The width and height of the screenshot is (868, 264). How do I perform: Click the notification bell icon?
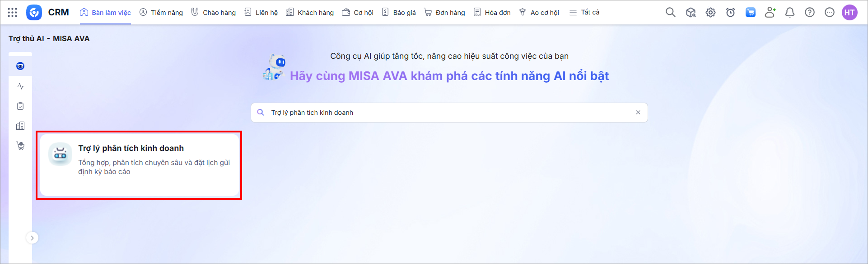789,13
